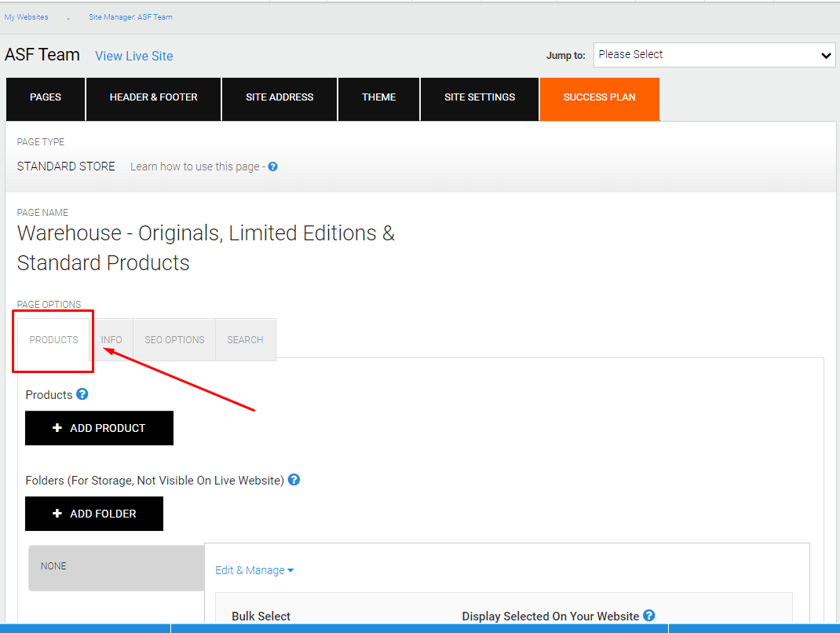Click the My Websites breadcrumb link

(x=26, y=17)
